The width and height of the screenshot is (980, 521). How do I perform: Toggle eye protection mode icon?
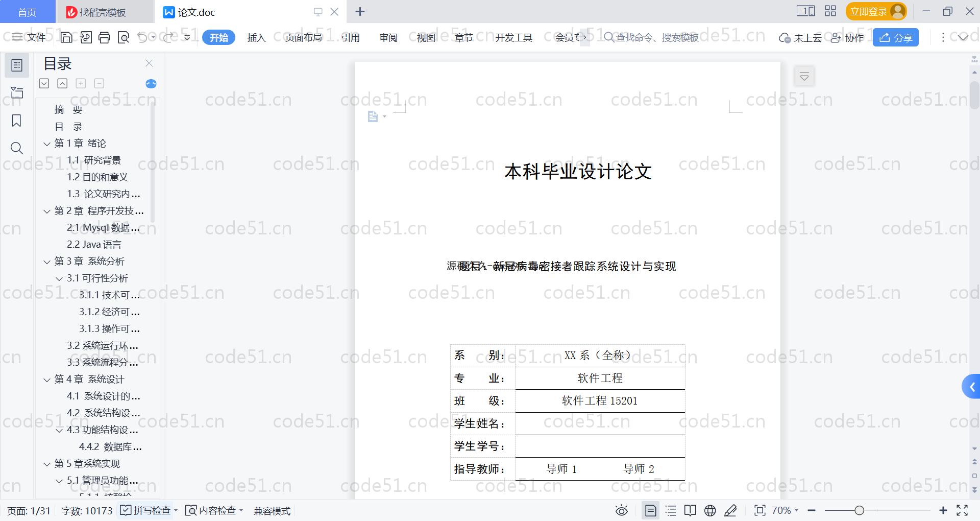click(x=621, y=510)
